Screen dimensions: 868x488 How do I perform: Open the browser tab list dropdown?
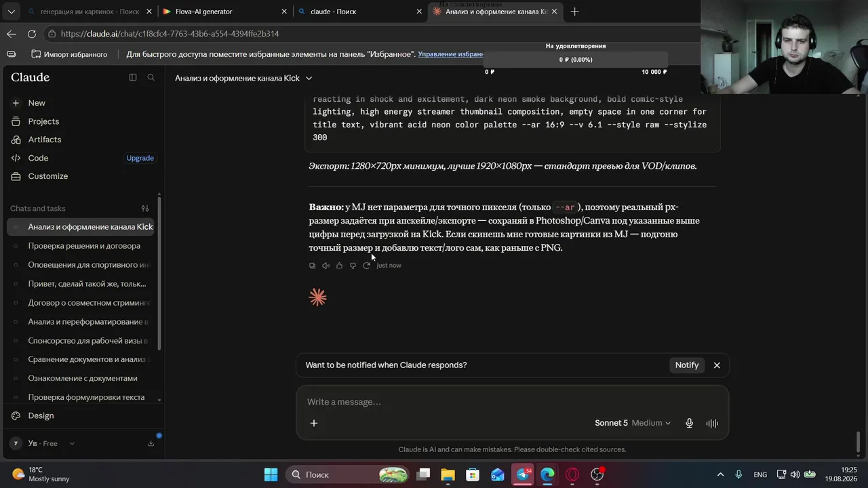pyautogui.click(x=11, y=12)
